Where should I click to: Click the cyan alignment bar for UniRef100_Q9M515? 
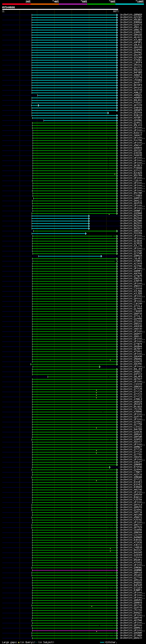(x=70, y=256)
